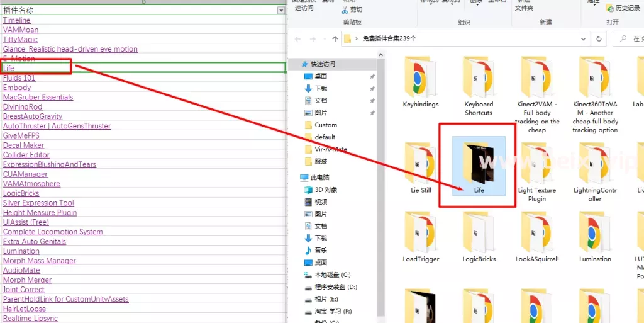Image resolution: width=644 pixels, height=323 pixels.
Task: Open History (历史记录) in the ribbon
Action: coord(623,8)
